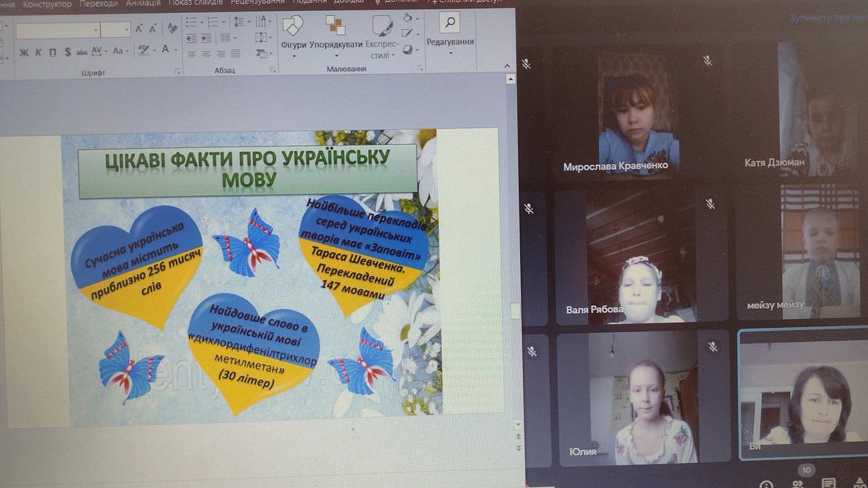Center align paragraph text
The image size is (868, 488).
[x=206, y=54]
